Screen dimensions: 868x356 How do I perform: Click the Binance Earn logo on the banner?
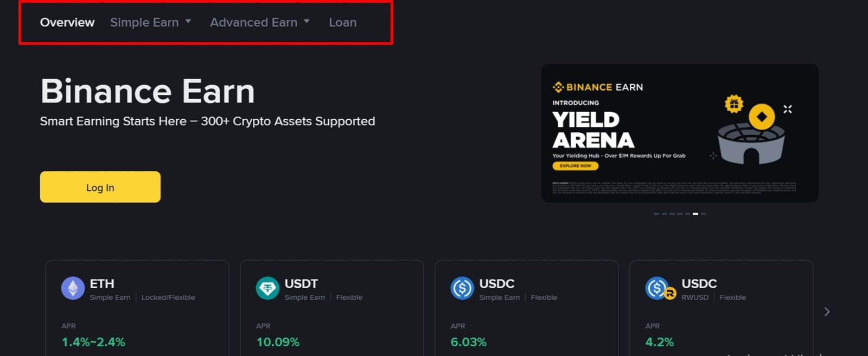597,87
